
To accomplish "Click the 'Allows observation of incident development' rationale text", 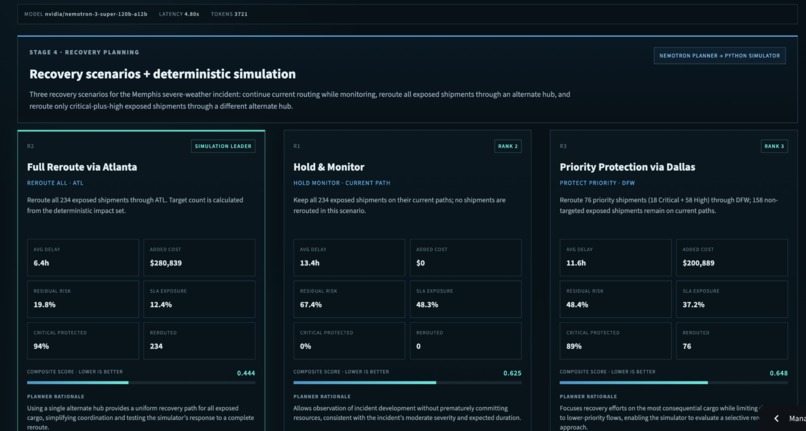I will (407, 413).
